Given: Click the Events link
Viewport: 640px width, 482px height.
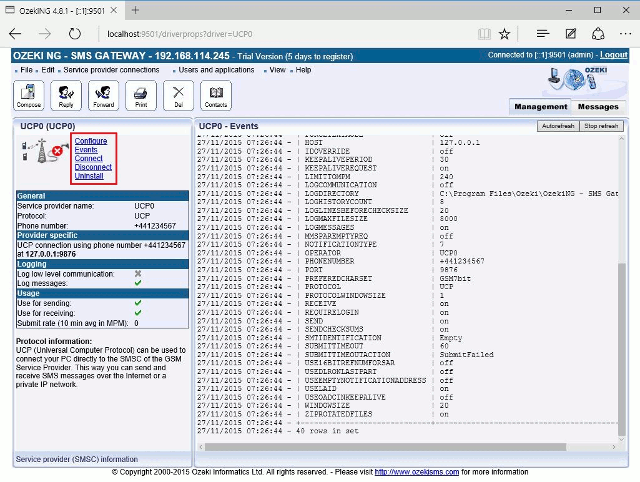Looking at the screenshot, I should [86, 150].
